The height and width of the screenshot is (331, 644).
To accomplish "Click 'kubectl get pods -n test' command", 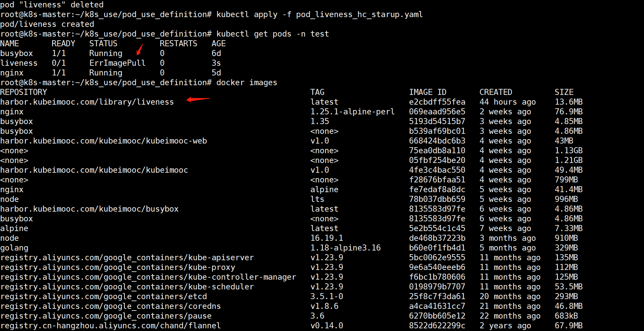I will 273,34.
